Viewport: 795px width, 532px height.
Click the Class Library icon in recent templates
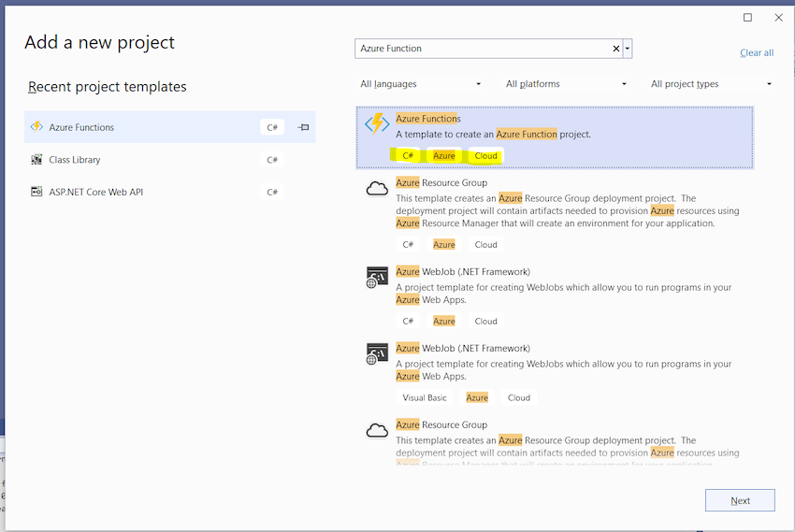coord(36,160)
